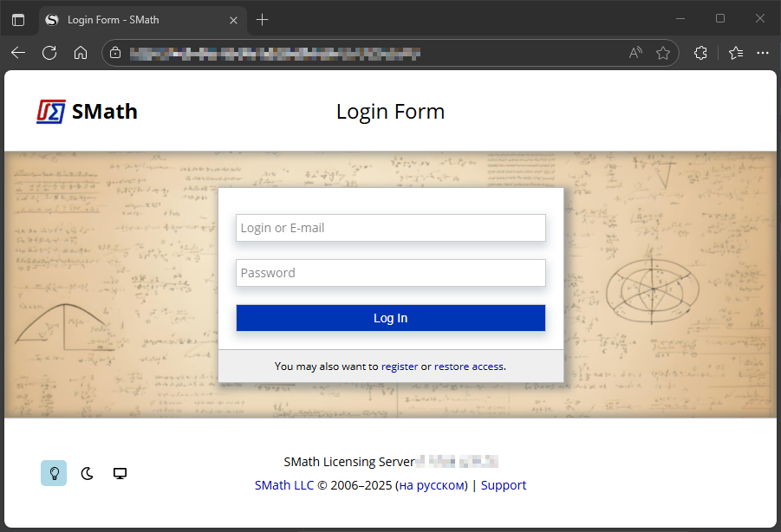View site info via lock icon
This screenshot has width=781, height=532.
115,53
